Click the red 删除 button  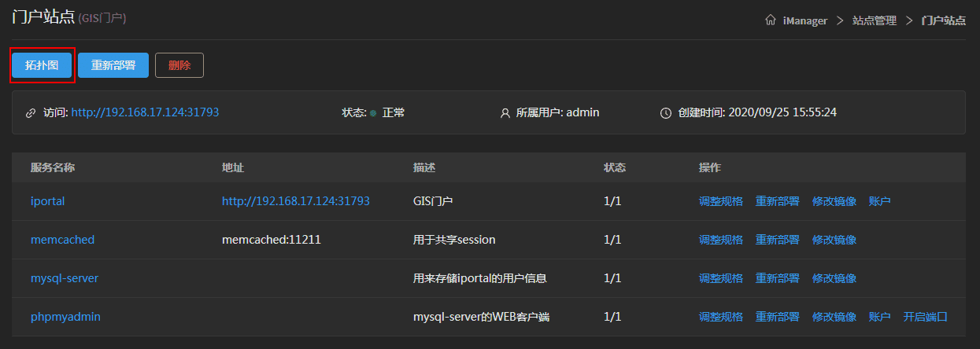click(179, 65)
